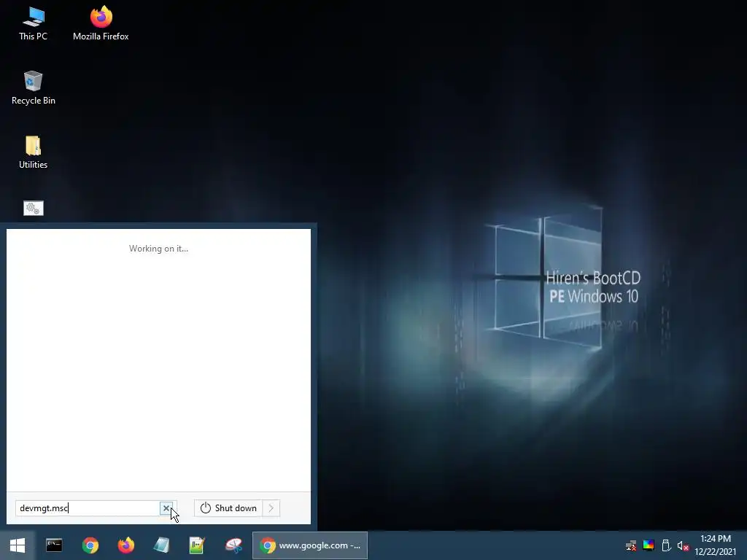Click the Shut down button

[x=228, y=508]
